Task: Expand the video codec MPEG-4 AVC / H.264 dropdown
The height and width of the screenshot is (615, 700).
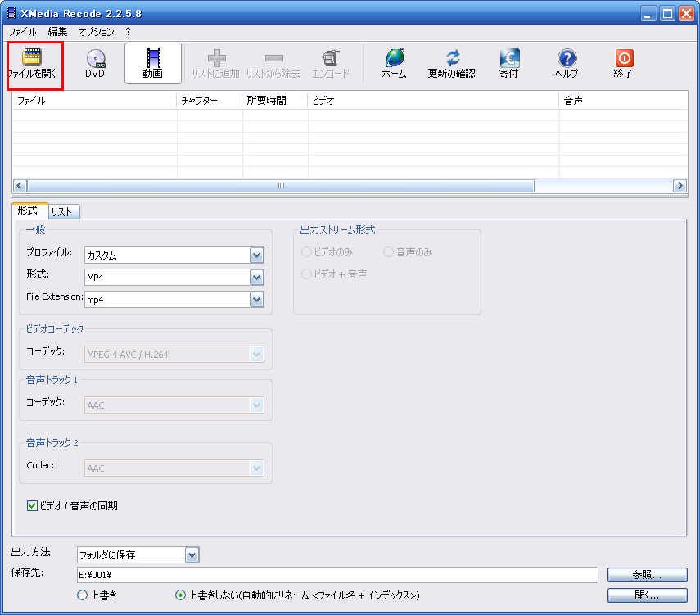Action: point(257,355)
